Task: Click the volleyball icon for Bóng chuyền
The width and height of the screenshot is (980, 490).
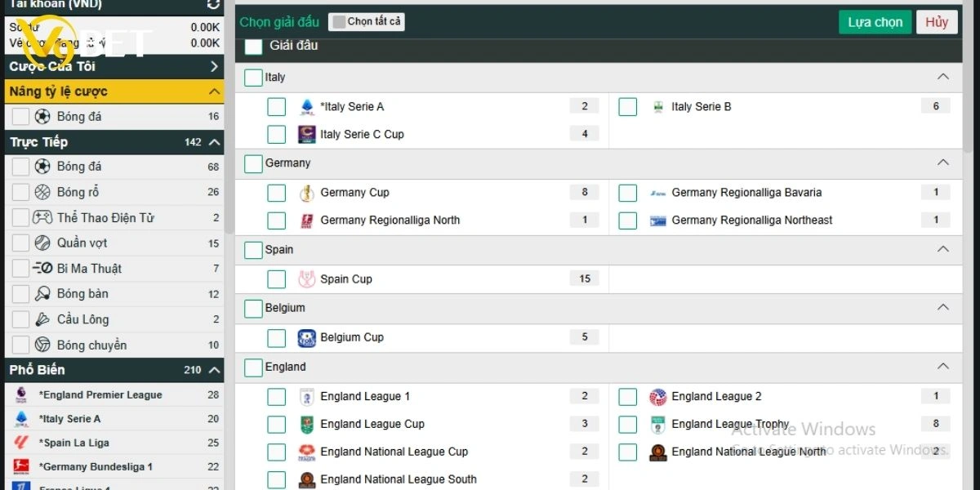Action: (42, 345)
